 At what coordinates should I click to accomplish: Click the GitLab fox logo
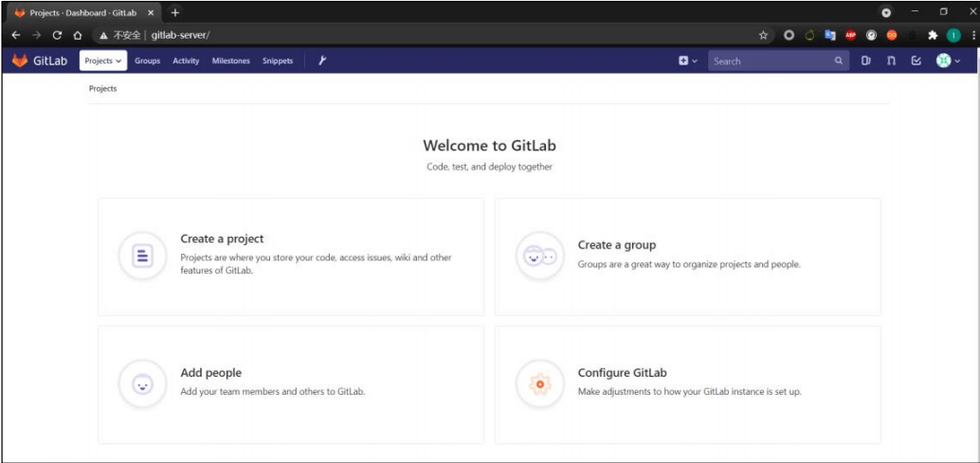20,62
